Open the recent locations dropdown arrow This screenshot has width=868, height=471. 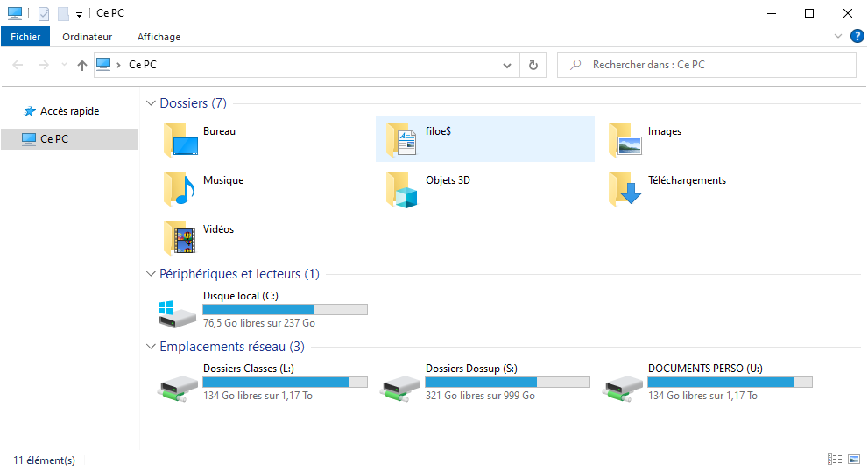tap(64, 65)
